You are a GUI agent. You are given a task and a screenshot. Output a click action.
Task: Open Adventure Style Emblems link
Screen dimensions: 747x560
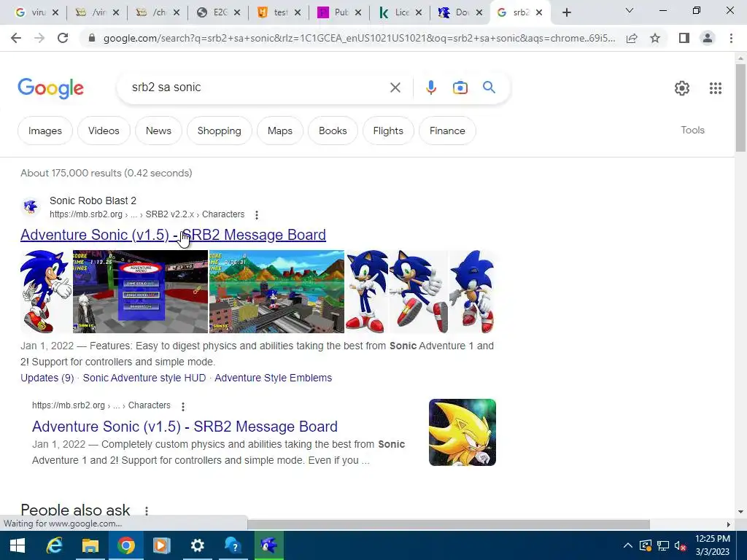[x=273, y=378]
